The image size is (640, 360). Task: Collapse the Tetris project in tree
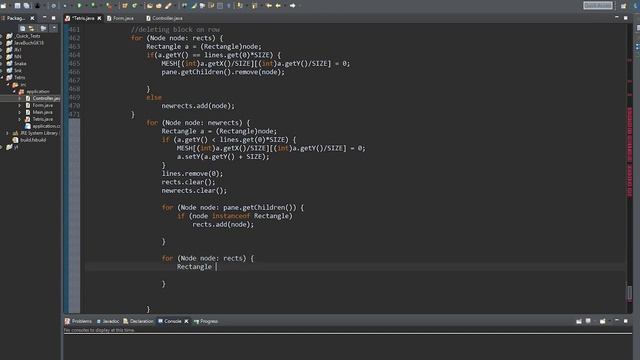click(2, 77)
